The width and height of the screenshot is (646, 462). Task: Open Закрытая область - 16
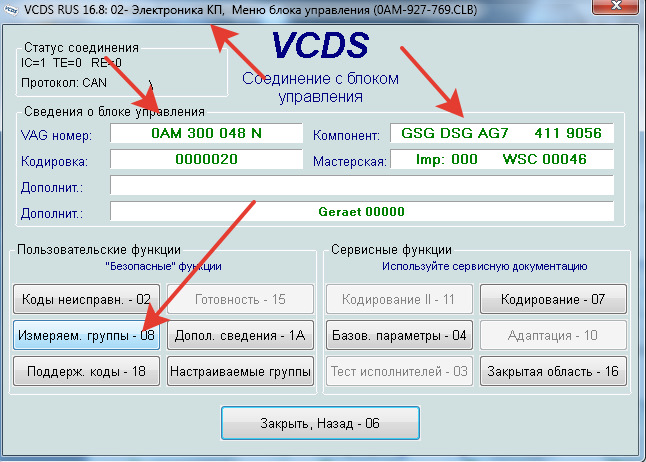pyautogui.click(x=553, y=371)
